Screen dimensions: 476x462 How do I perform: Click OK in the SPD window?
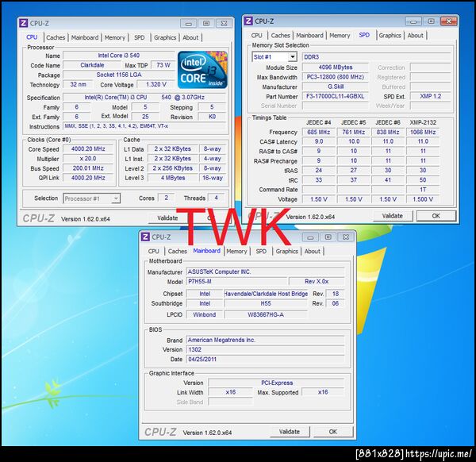point(436,216)
